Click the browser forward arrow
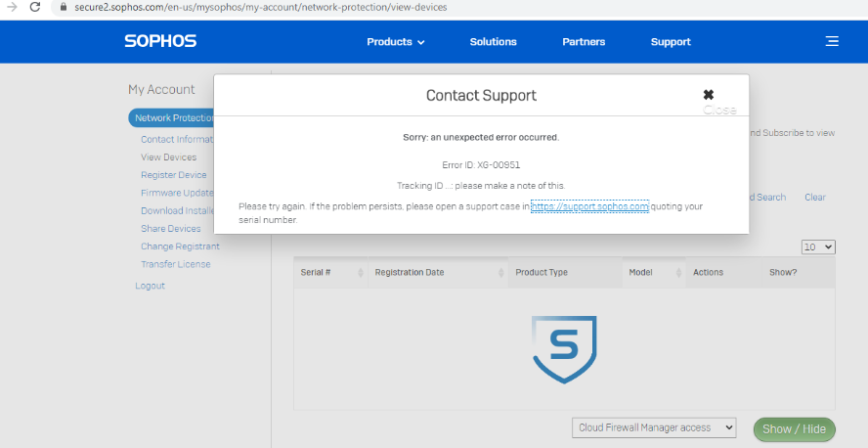Image resolution: width=868 pixels, height=448 pixels. (x=11, y=7)
